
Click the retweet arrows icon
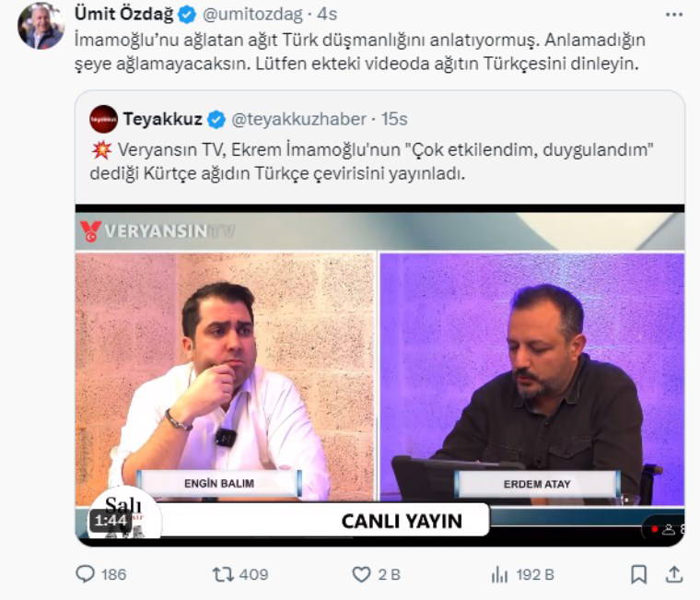pyautogui.click(x=223, y=574)
